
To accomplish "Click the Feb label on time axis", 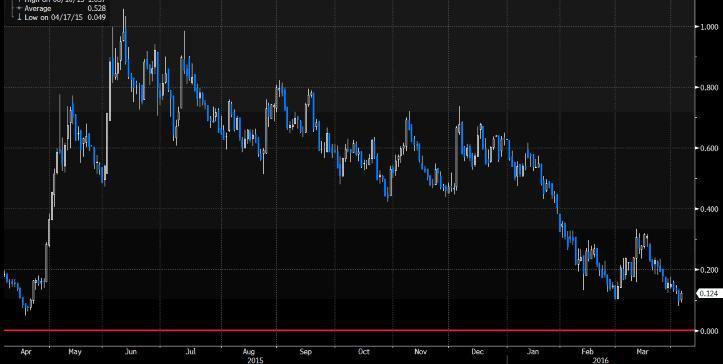I will click(587, 352).
